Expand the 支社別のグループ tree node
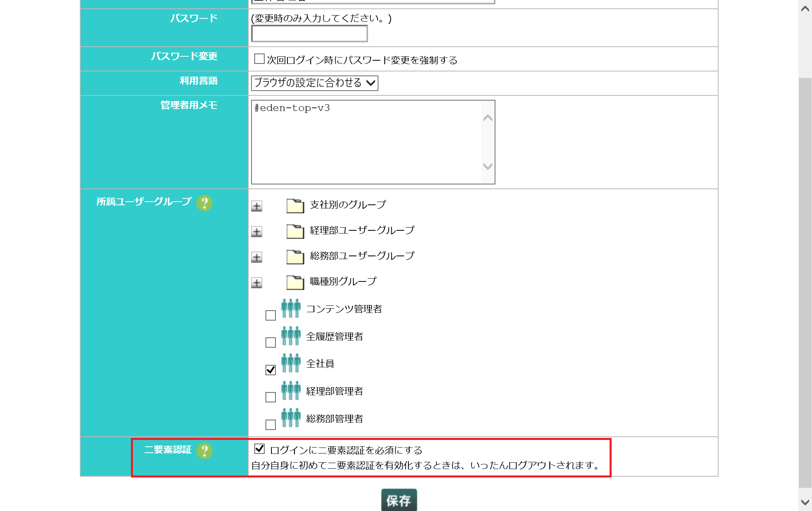This screenshot has height=511, width=812. pos(257,206)
